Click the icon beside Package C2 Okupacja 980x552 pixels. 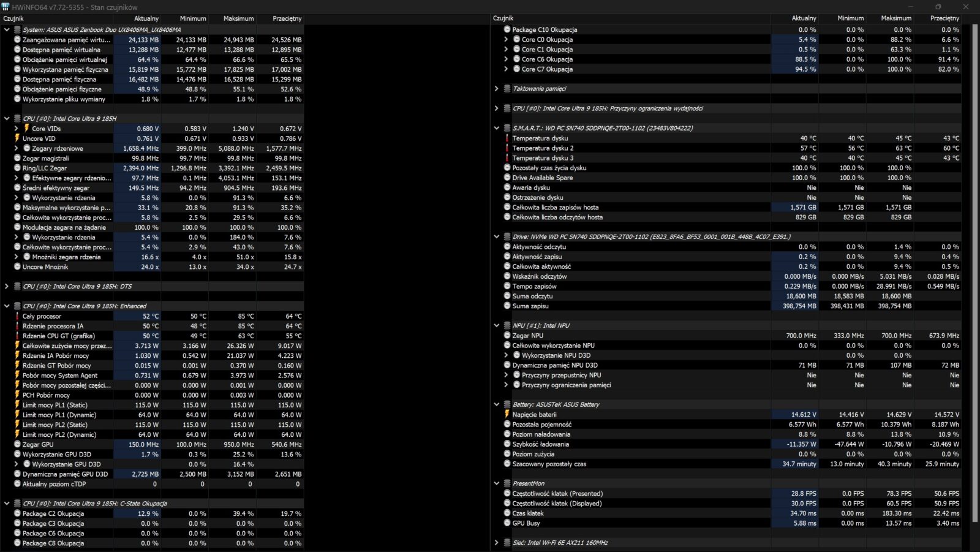coord(17,514)
